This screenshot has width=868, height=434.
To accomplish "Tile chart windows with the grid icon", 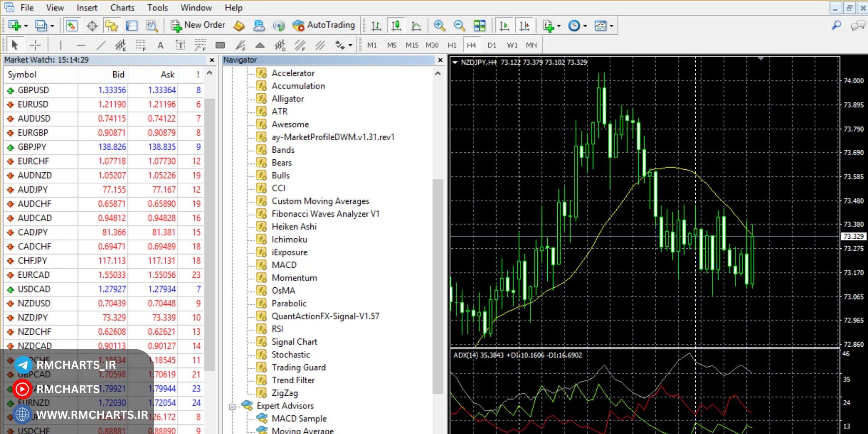I will coord(480,26).
